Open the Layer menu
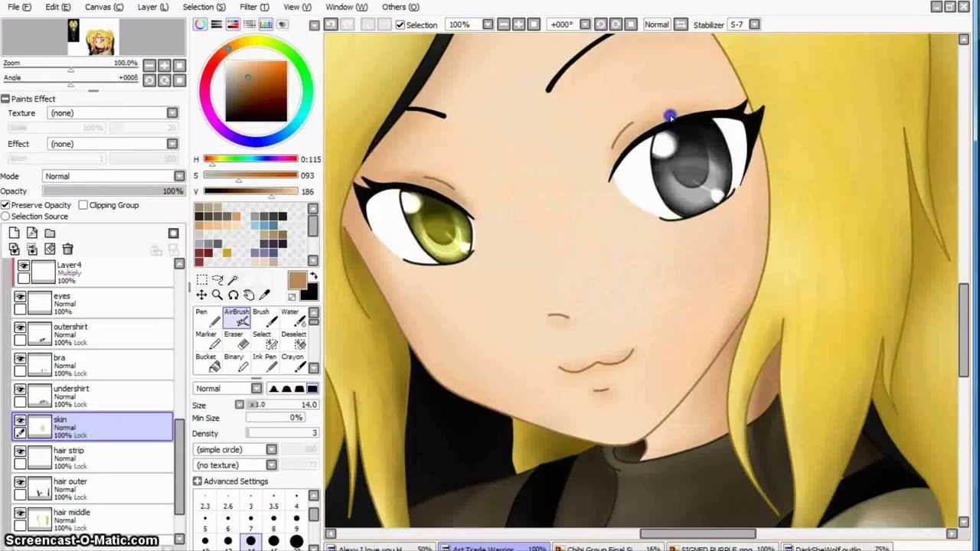The height and width of the screenshot is (551, 980). click(x=152, y=7)
